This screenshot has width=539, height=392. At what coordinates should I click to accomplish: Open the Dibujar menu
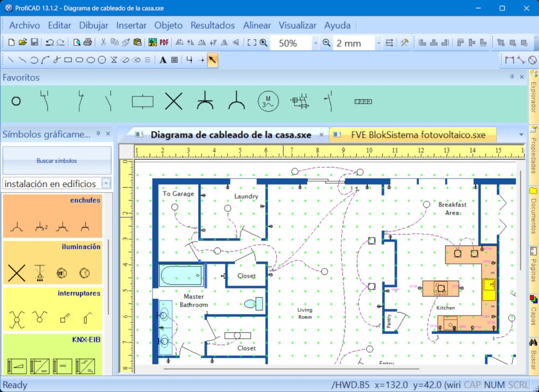94,25
